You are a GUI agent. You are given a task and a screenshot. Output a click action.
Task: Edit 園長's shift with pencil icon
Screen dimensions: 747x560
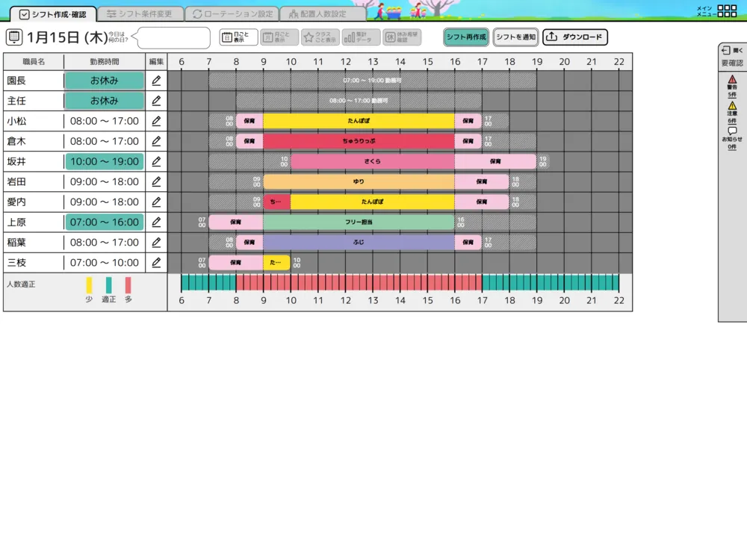coord(156,81)
